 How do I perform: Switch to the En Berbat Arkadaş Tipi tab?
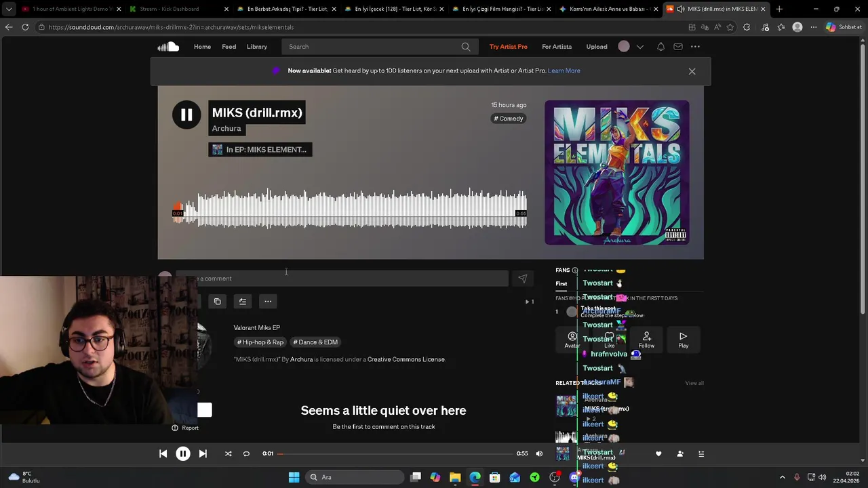tap(285, 9)
